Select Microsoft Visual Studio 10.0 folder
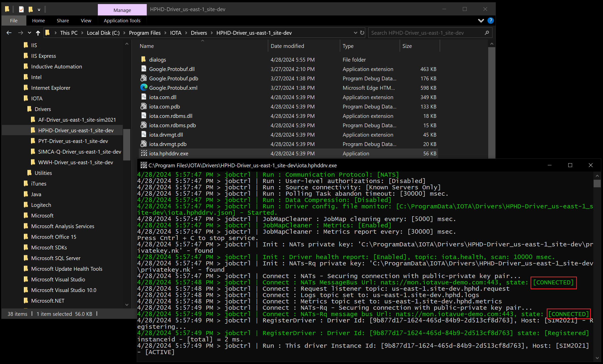The height and width of the screenshot is (364, 603). tap(64, 290)
